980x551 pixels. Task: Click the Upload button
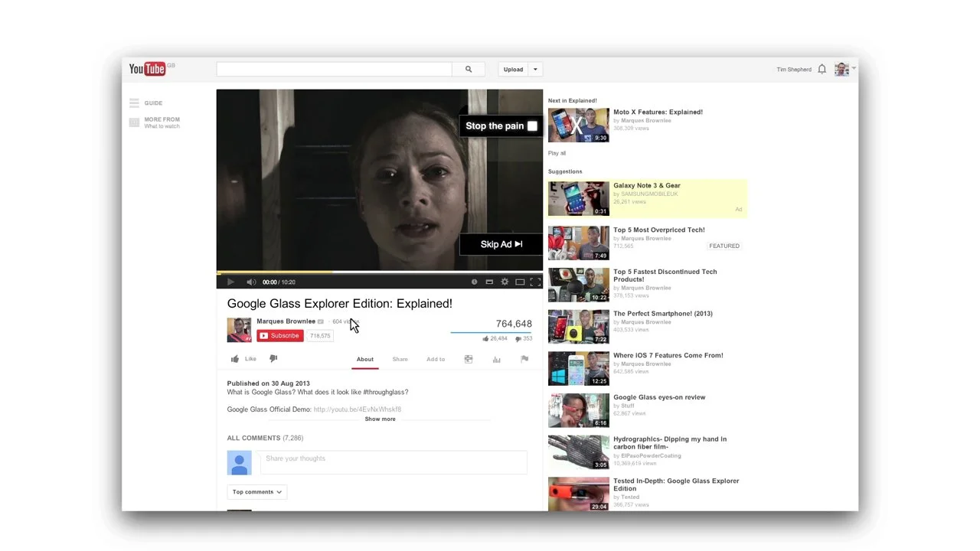point(513,69)
